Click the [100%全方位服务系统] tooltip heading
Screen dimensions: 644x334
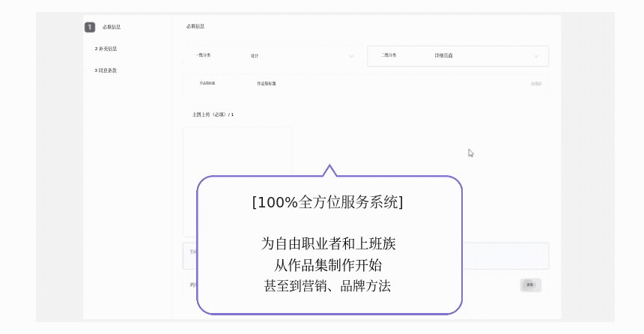329,202
